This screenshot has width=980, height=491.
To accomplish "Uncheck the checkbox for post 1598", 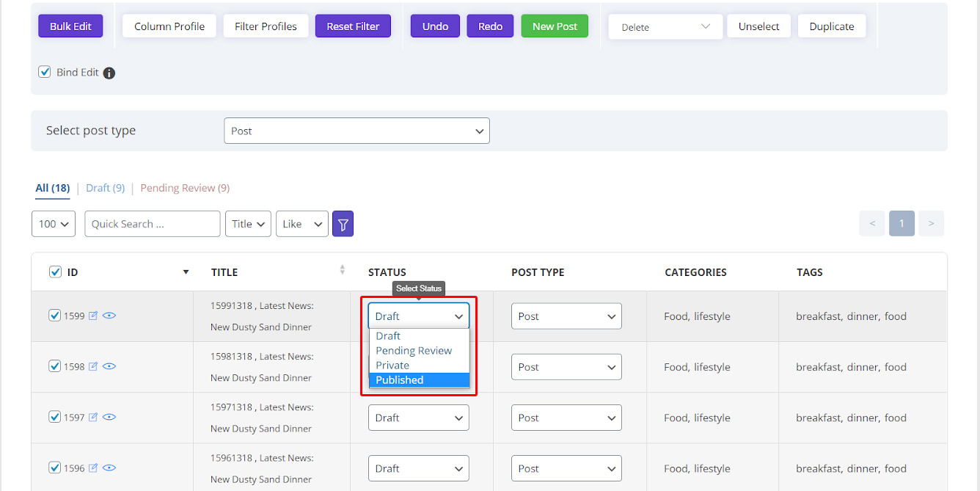I will pos(54,365).
